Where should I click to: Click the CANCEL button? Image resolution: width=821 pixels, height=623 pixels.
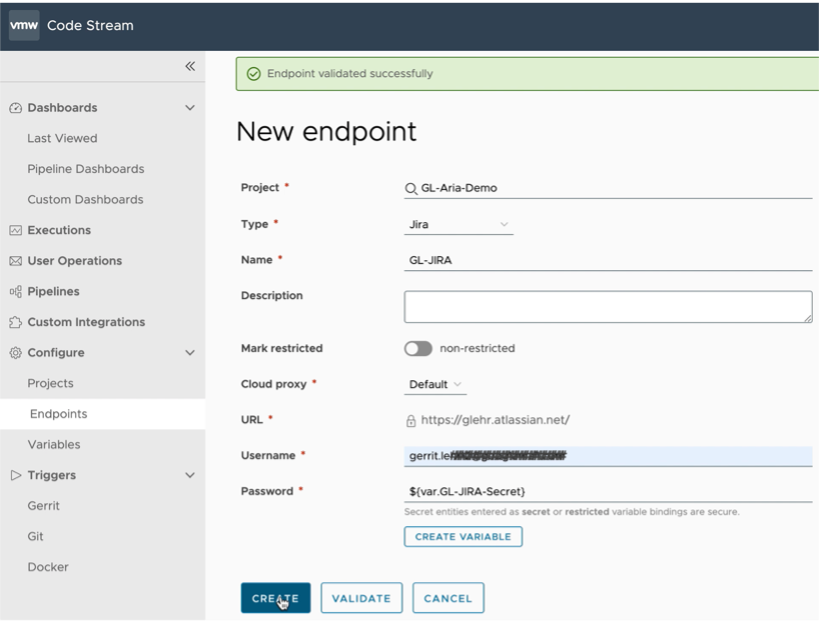click(x=448, y=598)
